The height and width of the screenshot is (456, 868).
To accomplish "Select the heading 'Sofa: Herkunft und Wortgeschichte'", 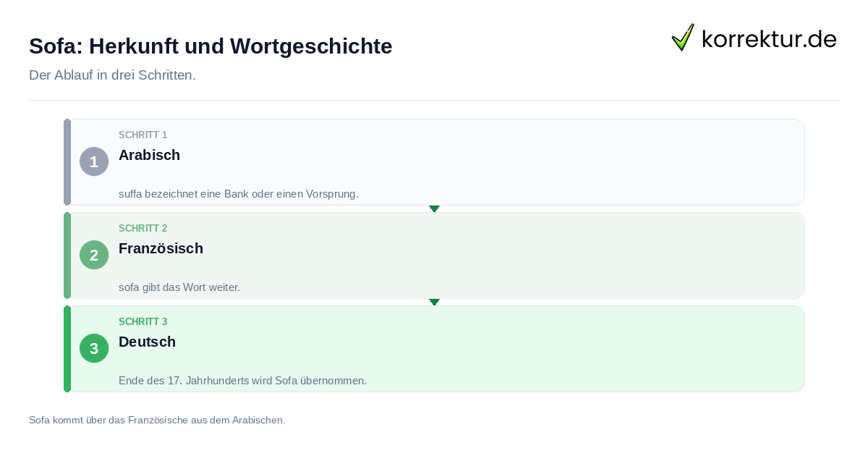I will pyautogui.click(x=210, y=46).
